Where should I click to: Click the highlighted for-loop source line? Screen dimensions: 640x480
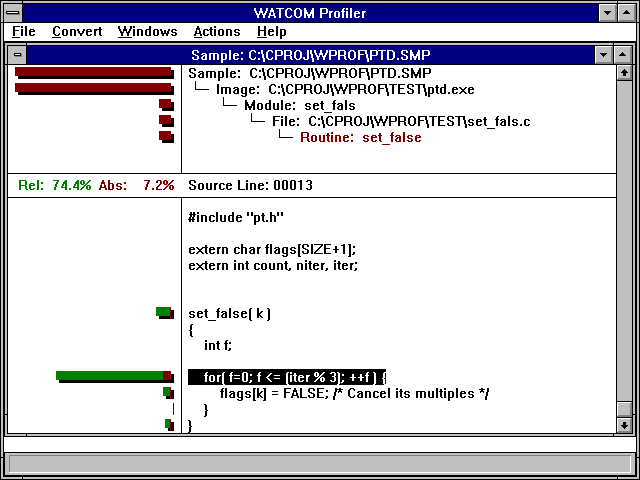287,377
